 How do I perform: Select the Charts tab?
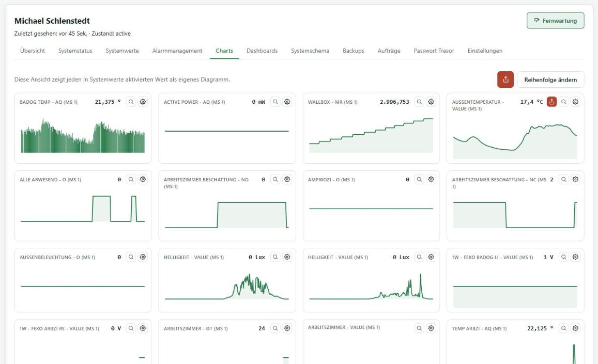pyautogui.click(x=224, y=51)
